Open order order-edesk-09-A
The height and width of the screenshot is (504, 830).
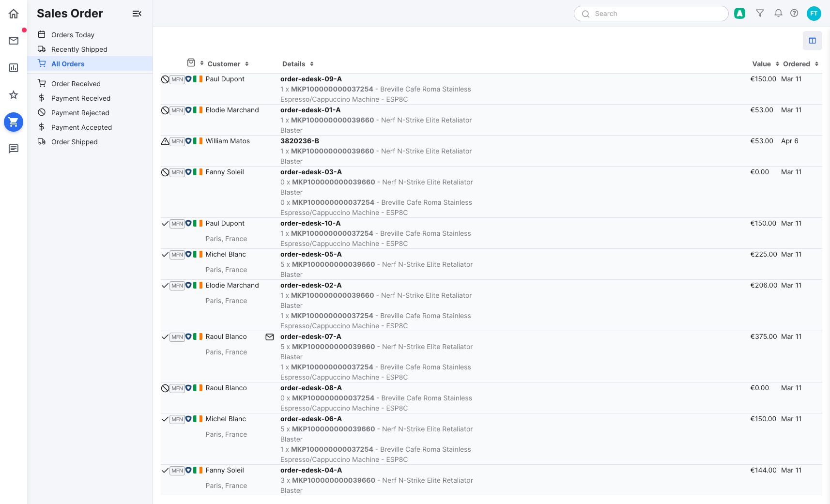[311, 79]
